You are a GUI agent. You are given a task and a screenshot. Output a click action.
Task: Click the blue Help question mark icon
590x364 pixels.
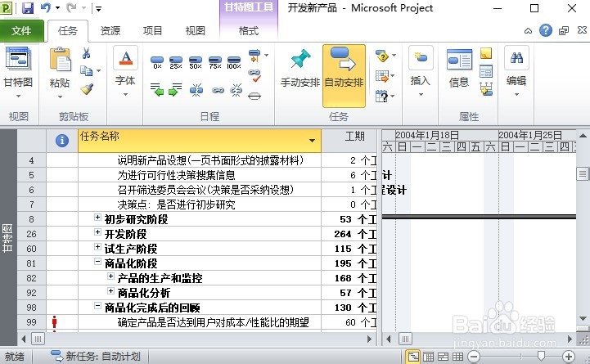[x=546, y=30]
